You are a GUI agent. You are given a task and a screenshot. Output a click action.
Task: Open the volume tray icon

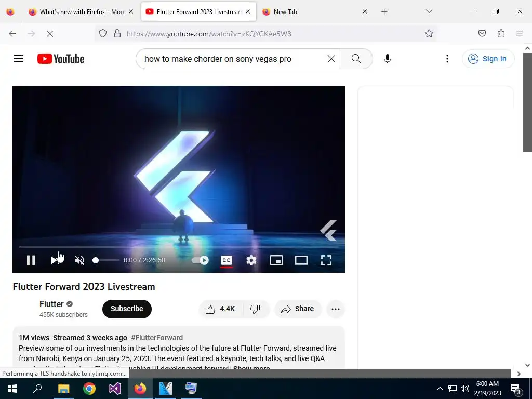tap(465, 389)
